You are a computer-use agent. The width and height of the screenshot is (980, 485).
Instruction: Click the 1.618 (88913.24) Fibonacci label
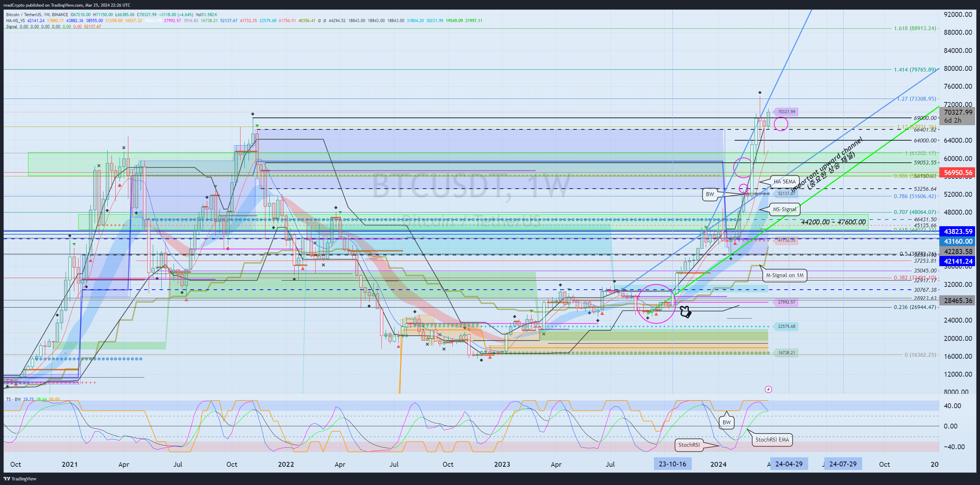point(914,28)
